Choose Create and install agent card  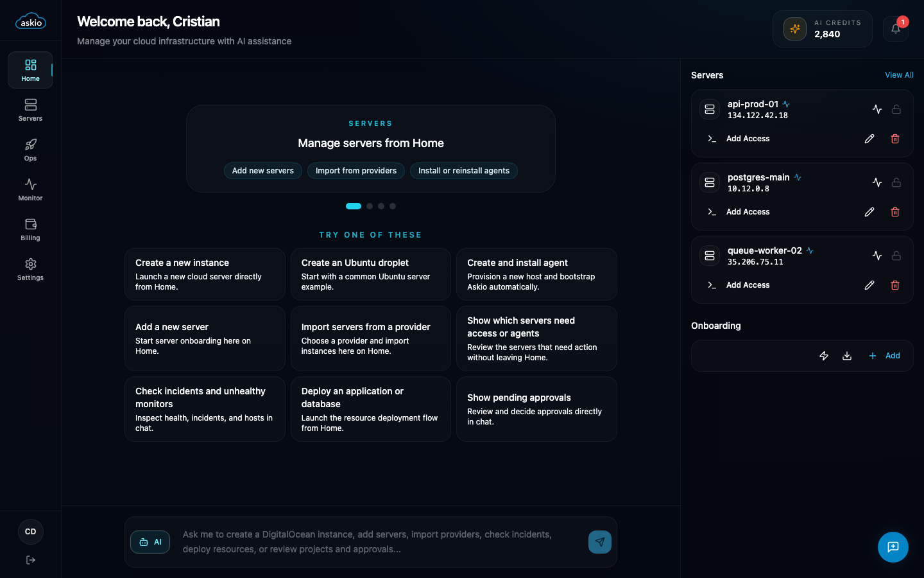point(536,274)
